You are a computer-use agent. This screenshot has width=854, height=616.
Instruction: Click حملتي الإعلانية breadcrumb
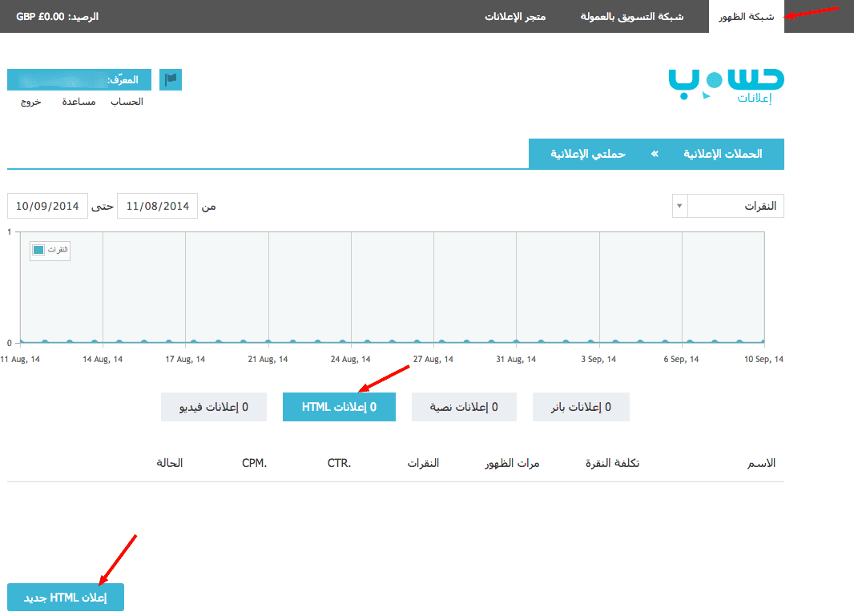[x=588, y=154]
